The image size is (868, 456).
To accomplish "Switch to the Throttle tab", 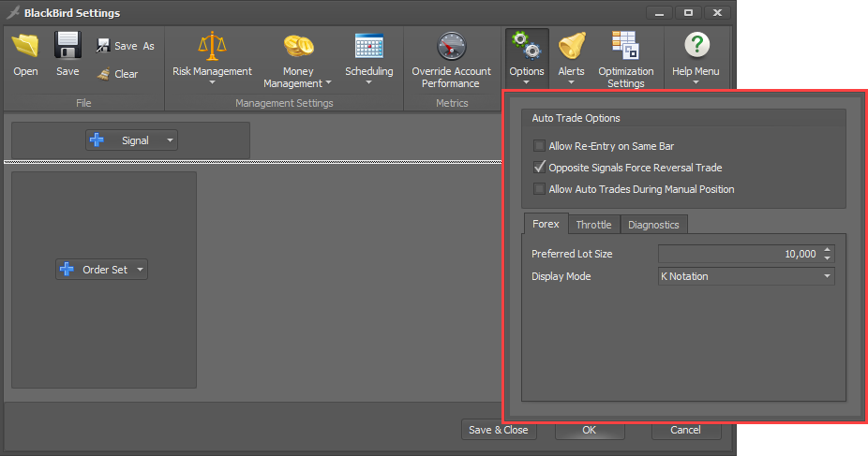I will click(x=594, y=225).
